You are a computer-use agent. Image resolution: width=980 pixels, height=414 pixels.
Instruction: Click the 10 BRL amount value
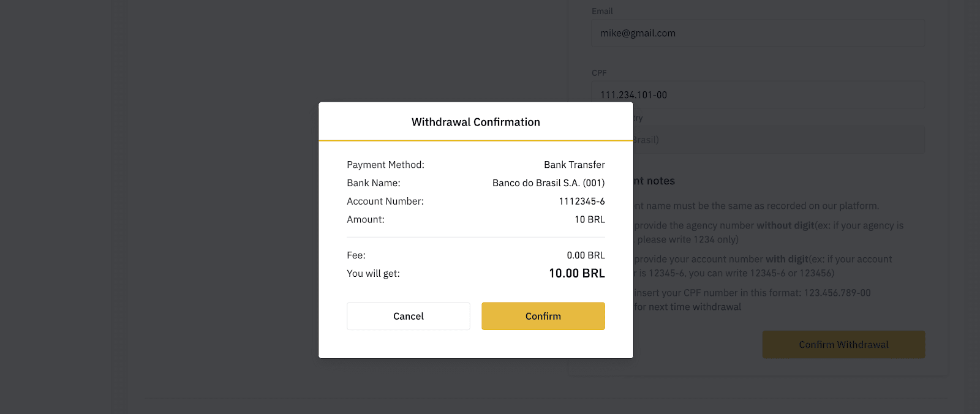point(590,220)
